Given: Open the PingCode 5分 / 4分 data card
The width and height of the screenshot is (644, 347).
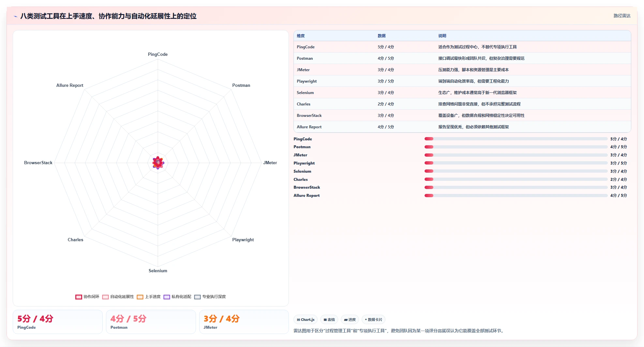Looking at the screenshot, I should click(58, 322).
